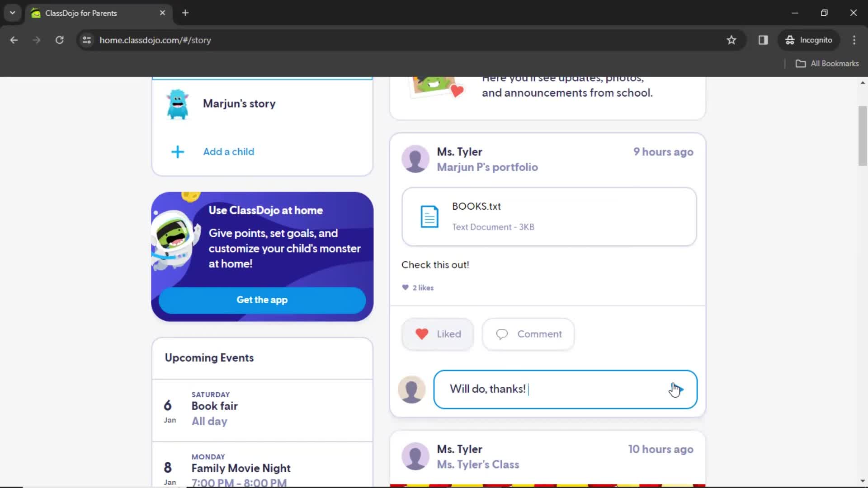Click the BOOKS.txt document icon

tap(429, 216)
